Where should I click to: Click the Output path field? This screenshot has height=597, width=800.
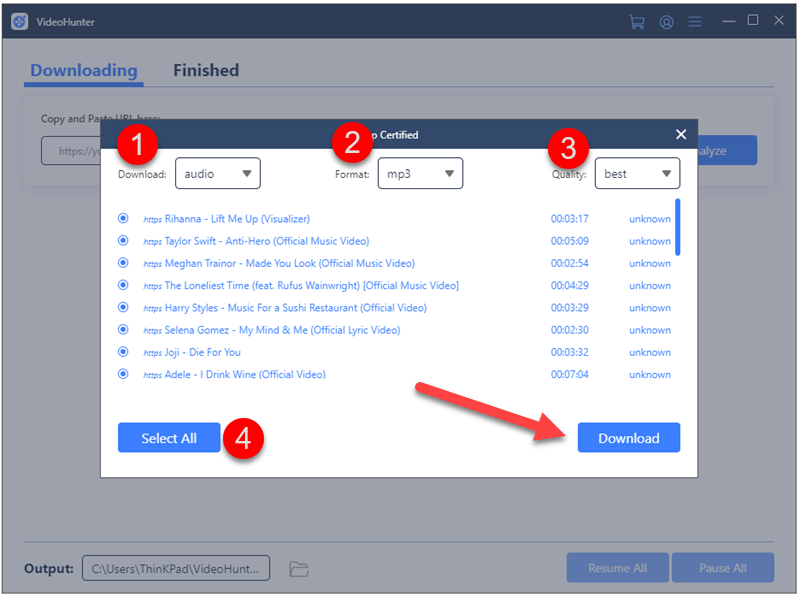point(176,568)
